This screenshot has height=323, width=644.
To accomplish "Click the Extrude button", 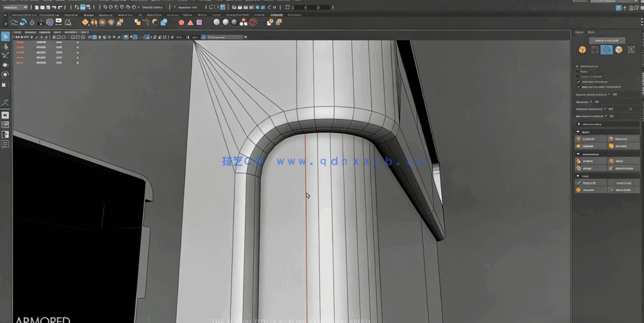I will (x=589, y=161).
